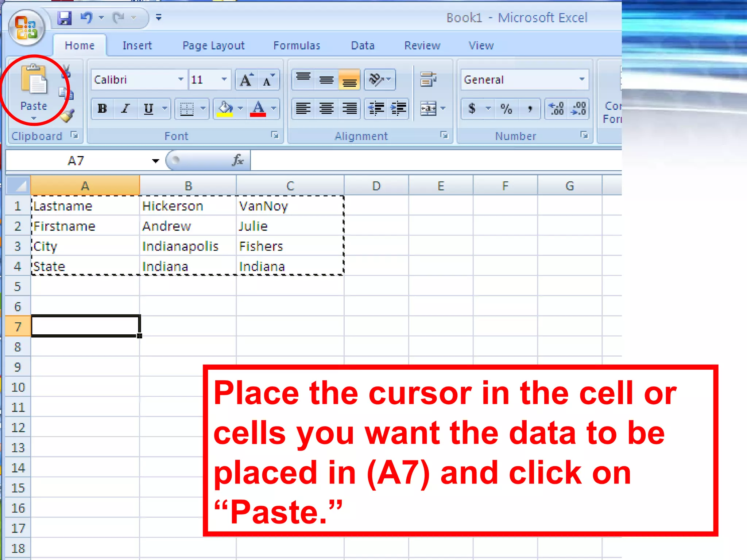This screenshot has height=560, width=747.
Task: Apply red Font Color
Action: click(x=258, y=108)
